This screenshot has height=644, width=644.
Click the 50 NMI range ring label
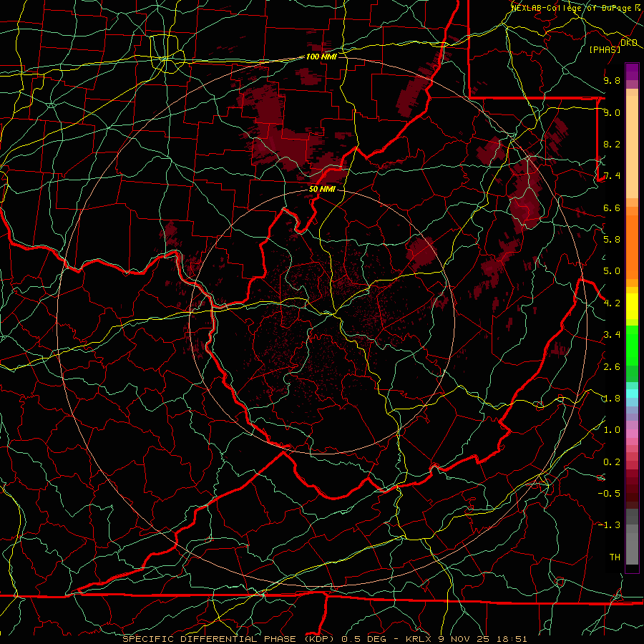tap(322, 189)
